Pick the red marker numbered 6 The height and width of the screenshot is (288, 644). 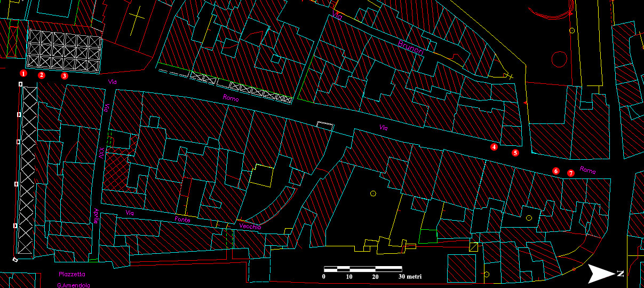click(x=556, y=171)
